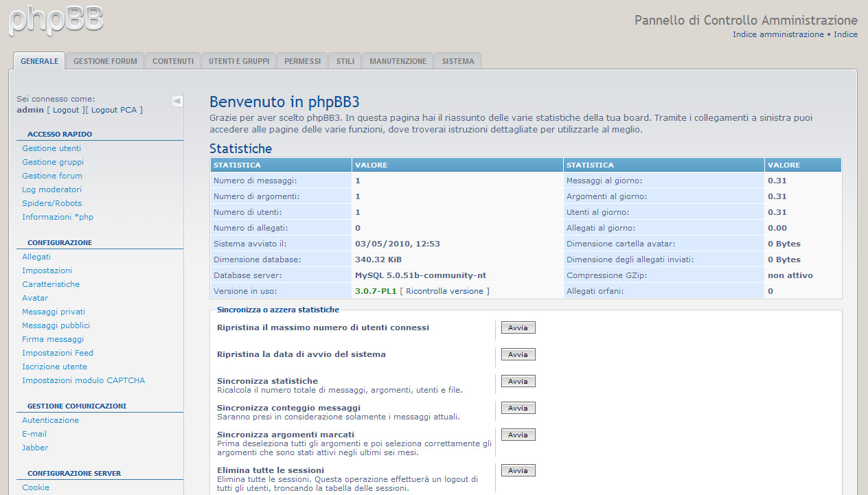Open Iscrizione utente settings

54,367
